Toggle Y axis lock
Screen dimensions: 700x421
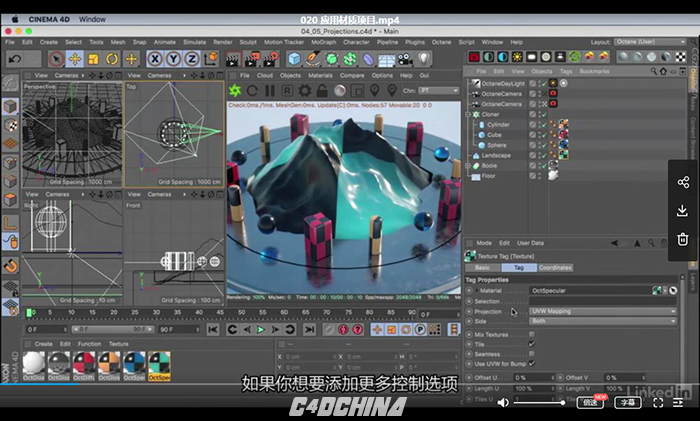pyautogui.click(x=173, y=59)
